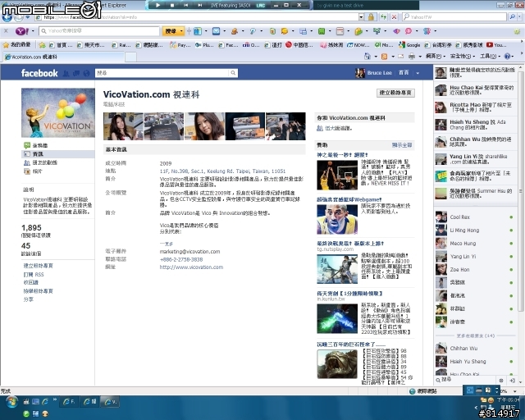The image size is (525, 420).
Task: Click the IE command bar home icon
Action: (x=367, y=57)
